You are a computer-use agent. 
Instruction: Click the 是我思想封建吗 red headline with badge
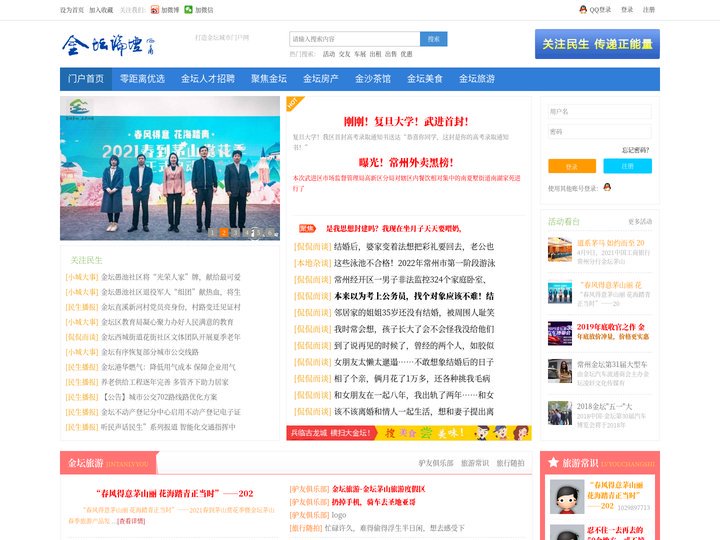pos(394,229)
